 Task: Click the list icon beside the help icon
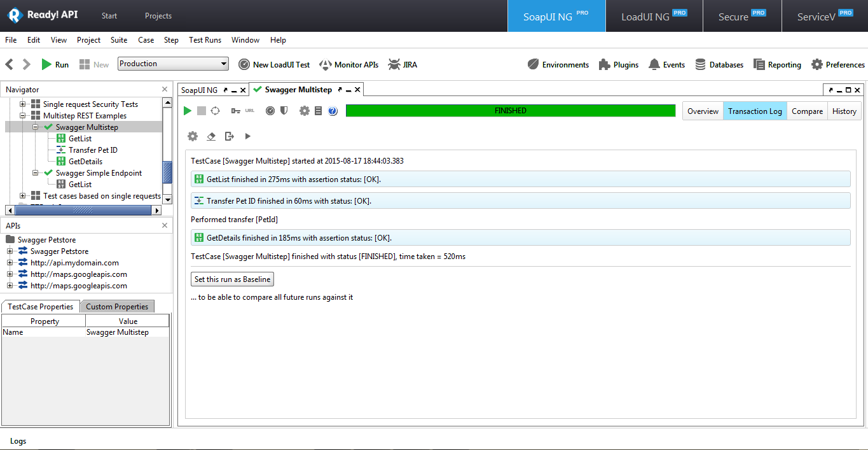point(319,111)
